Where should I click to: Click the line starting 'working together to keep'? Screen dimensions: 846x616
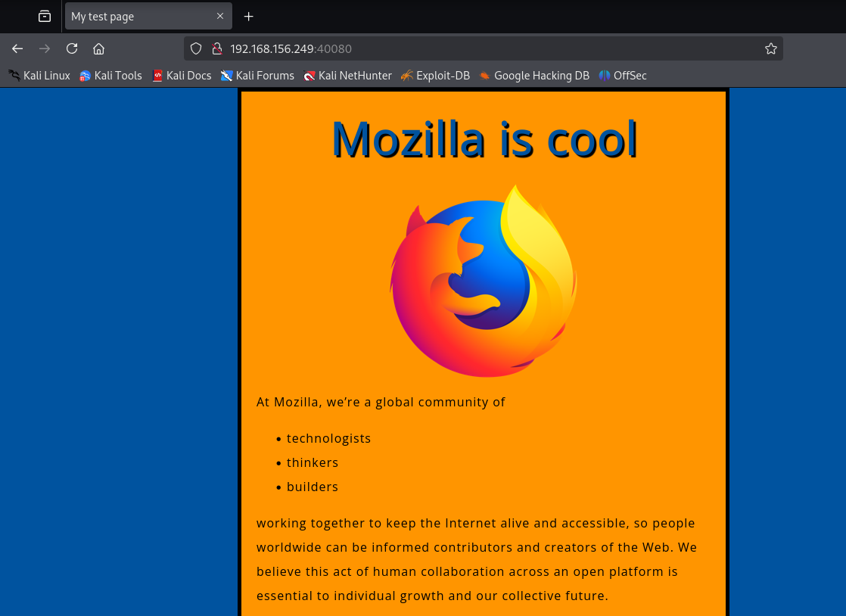coord(475,523)
